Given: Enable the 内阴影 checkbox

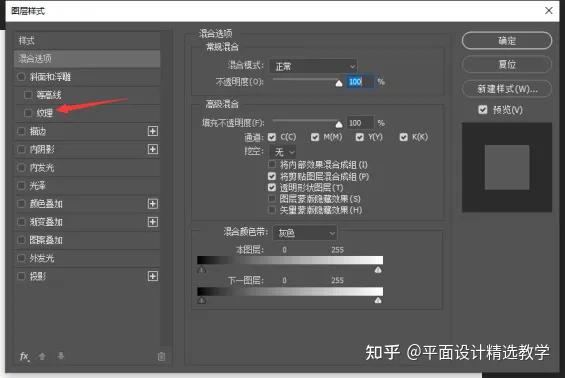Looking at the screenshot, I should click(21, 149).
